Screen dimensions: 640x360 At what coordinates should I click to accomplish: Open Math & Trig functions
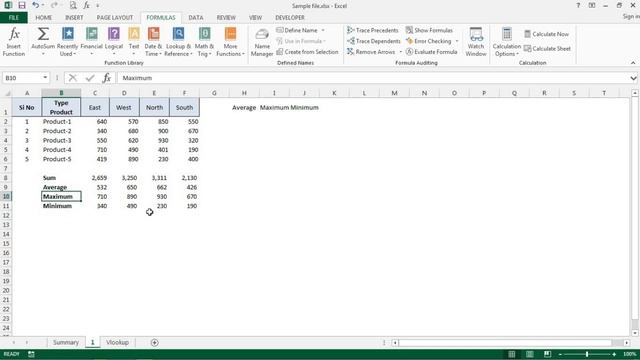pyautogui.click(x=204, y=42)
